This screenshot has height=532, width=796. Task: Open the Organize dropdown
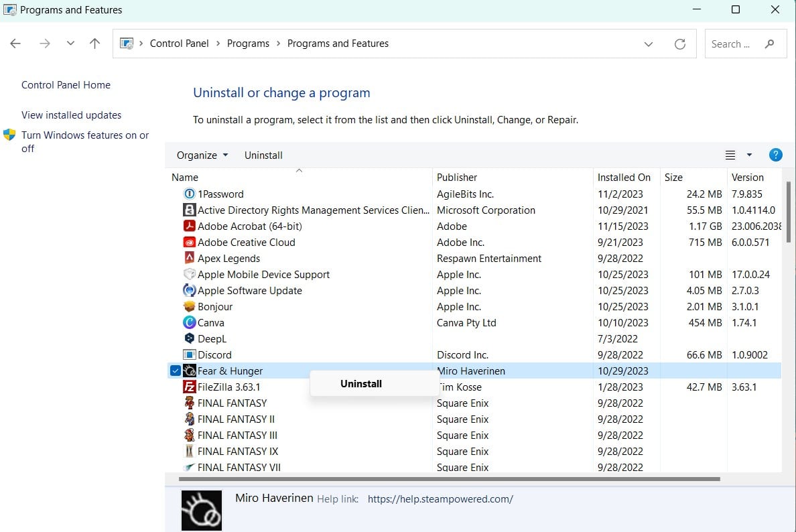[202, 155]
